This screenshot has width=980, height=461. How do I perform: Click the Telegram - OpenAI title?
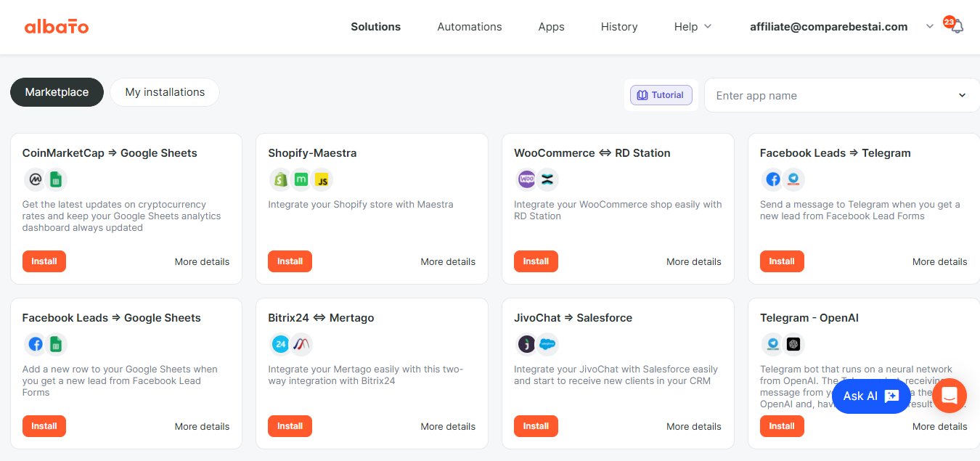[x=809, y=318]
